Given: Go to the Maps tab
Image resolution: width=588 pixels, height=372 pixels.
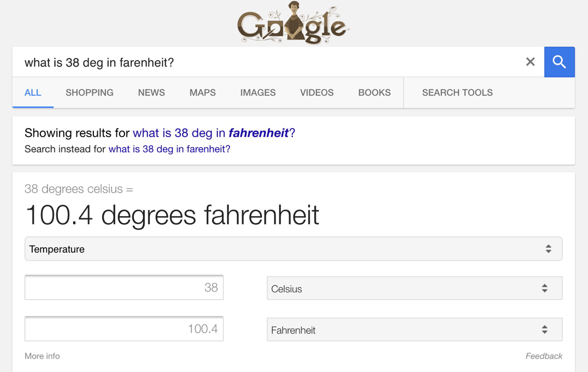Looking at the screenshot, I should click(203, 92).
